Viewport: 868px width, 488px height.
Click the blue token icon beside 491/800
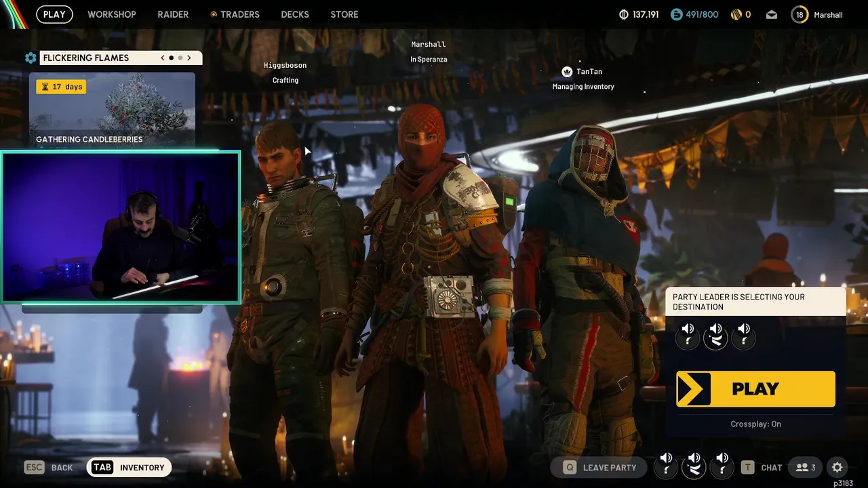tap(676, 14)
